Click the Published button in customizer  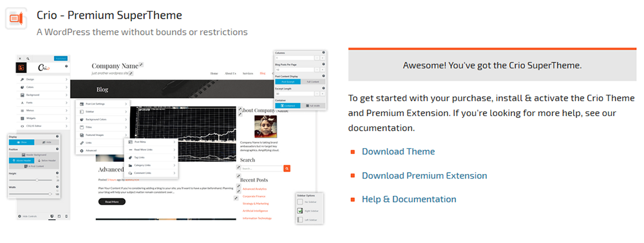(61, 59)
